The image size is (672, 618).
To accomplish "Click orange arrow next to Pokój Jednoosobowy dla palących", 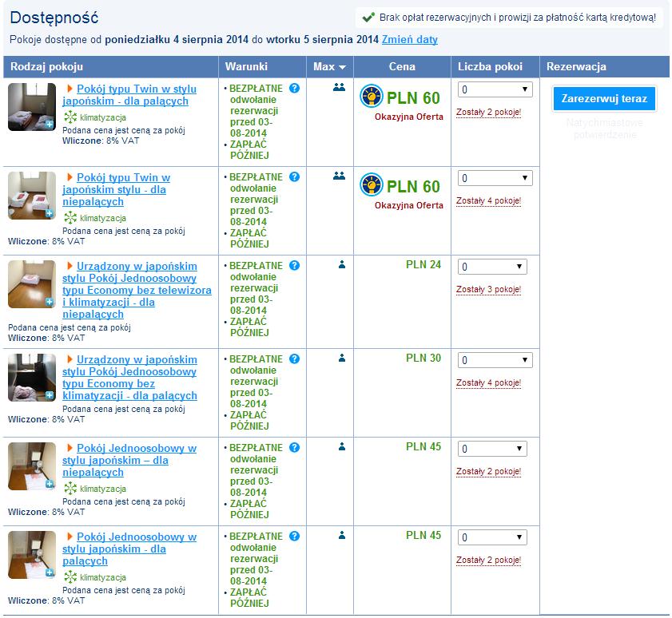I will coord(70,537).
